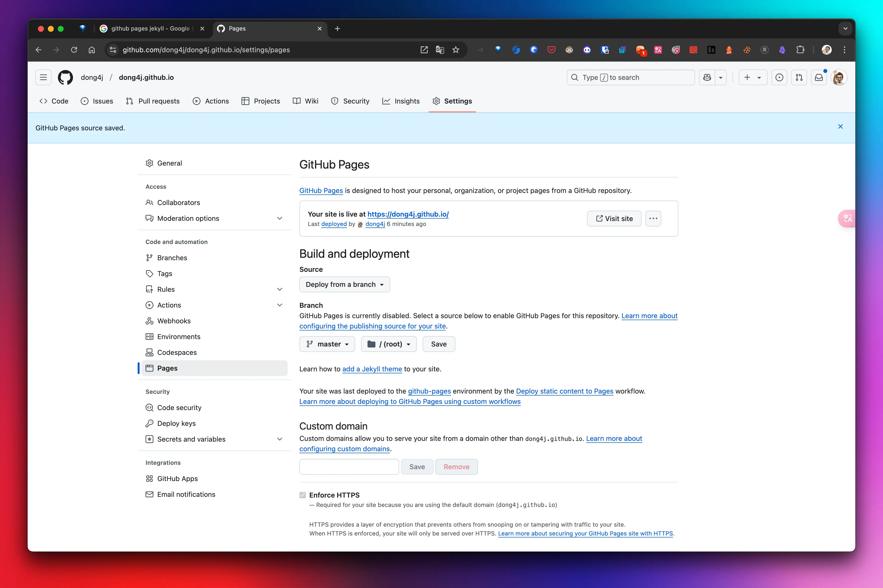The image size is (883, 588).
Task: Expand Secrets and variables in sidebar
Action: click(279, 439)
